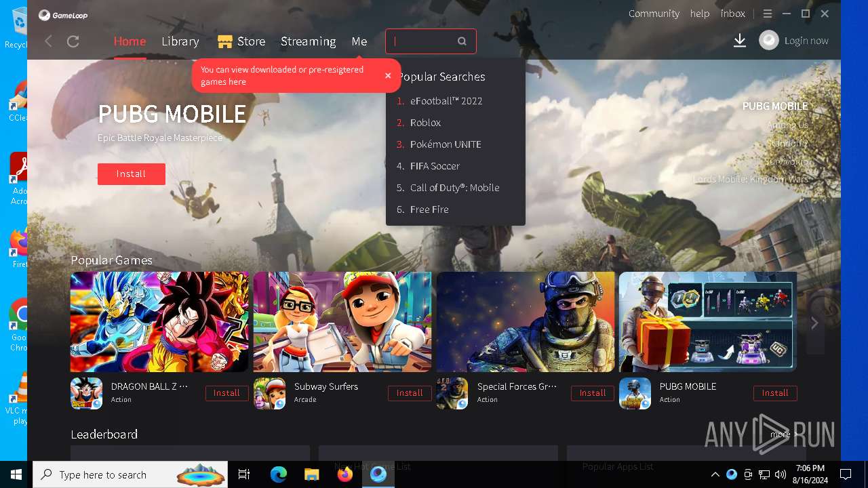Open Task View on taskbar
Screen dimensions: 868x488
[x=244, y=474]
